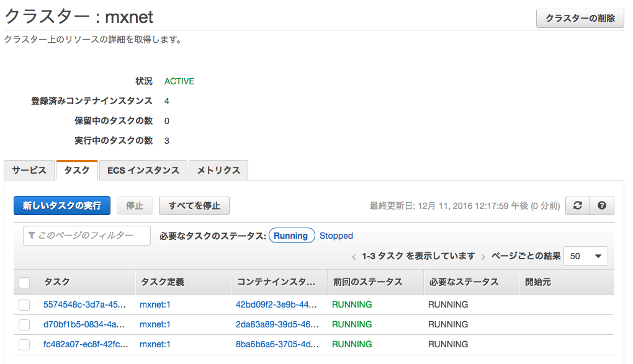Screen dimensions: 633x364
Task: Switch to the メトリクス tab
Action: tap(218, 170)
